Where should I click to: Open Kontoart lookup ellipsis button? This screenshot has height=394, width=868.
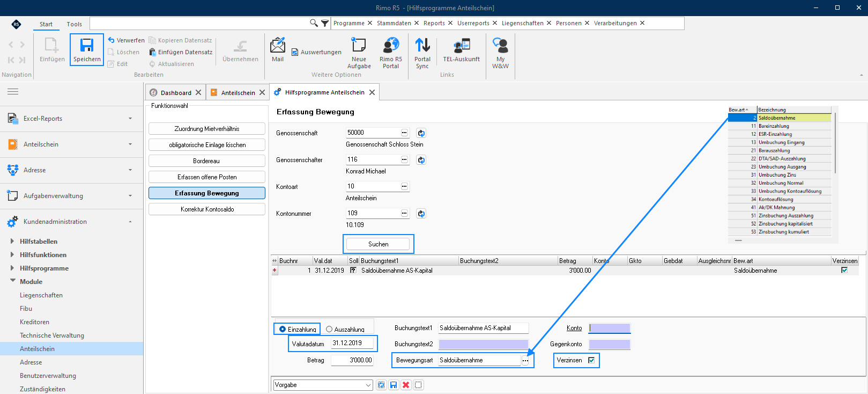pyautogui.click(x=404, y=186)
